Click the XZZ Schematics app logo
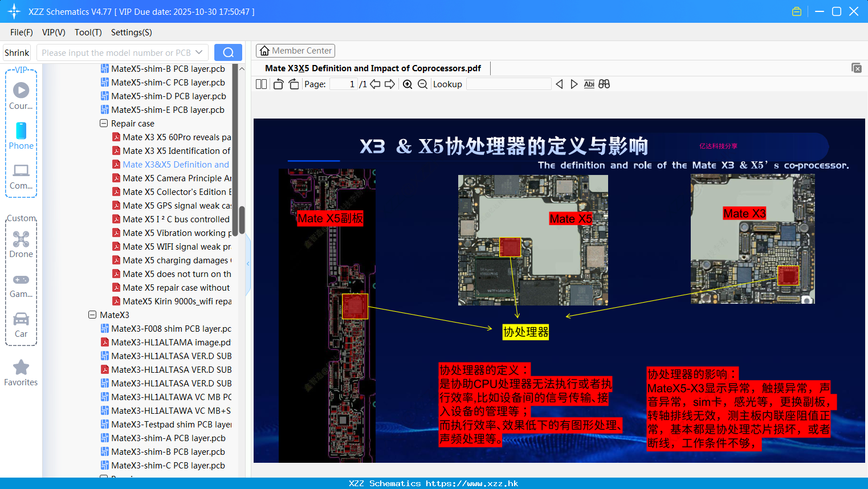The image size is (868, 489). [14, 11]
